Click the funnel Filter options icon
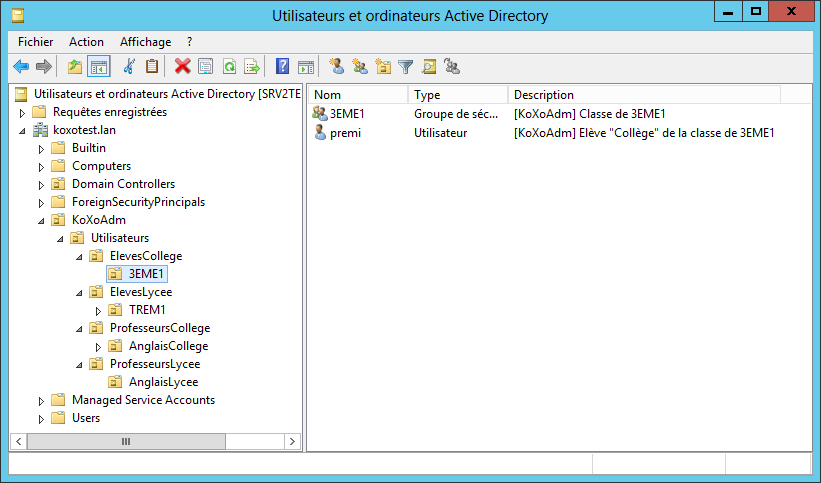This screenshot has width=821, height=483. 406,67
